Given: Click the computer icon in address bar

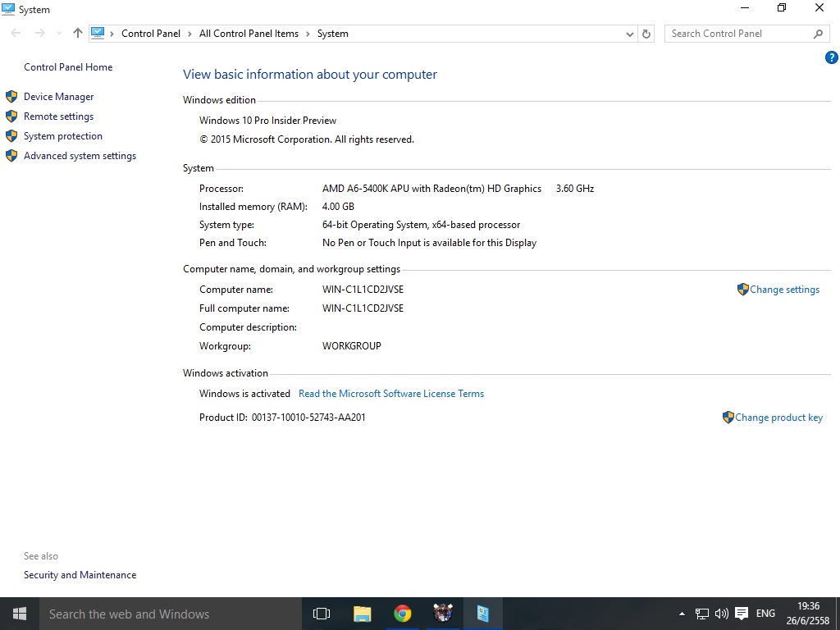Looking at the screenshot, I should click(x=98, y=33).
